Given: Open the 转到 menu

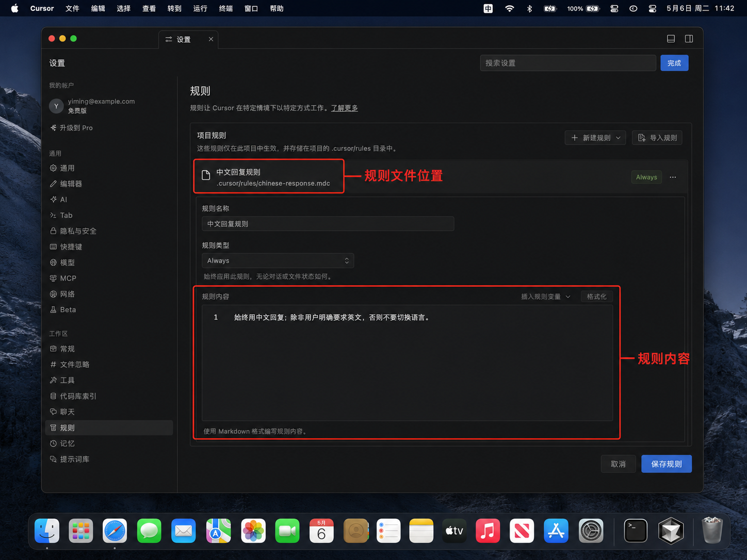Looking at the screenshot, I should tap(174, 8).
